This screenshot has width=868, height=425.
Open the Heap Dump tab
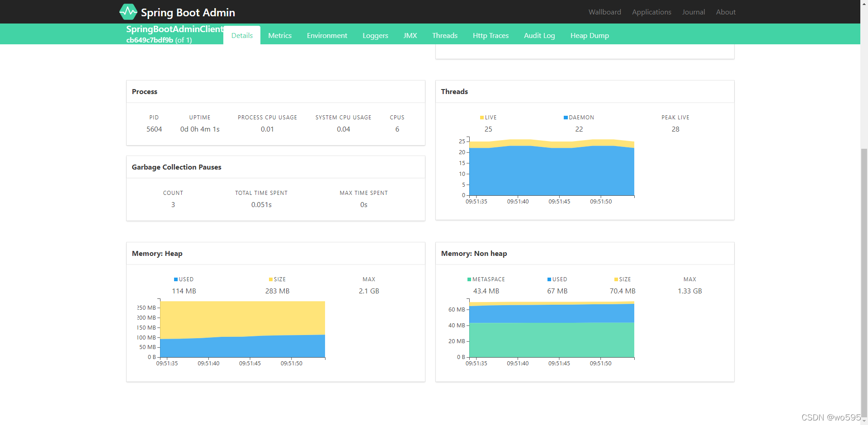coord(590,35)
